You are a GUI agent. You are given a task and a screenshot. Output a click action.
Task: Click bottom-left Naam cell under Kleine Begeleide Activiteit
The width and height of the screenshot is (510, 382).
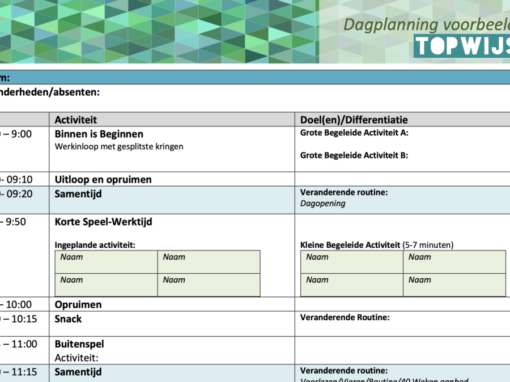click(352, 285)
